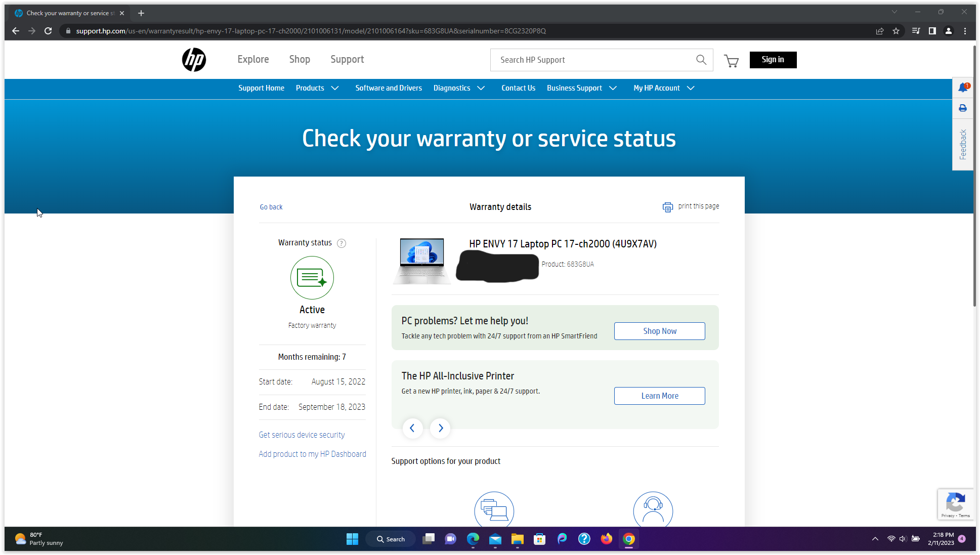Open the shopping cart

pyautogui.click(x=731, y=60)
